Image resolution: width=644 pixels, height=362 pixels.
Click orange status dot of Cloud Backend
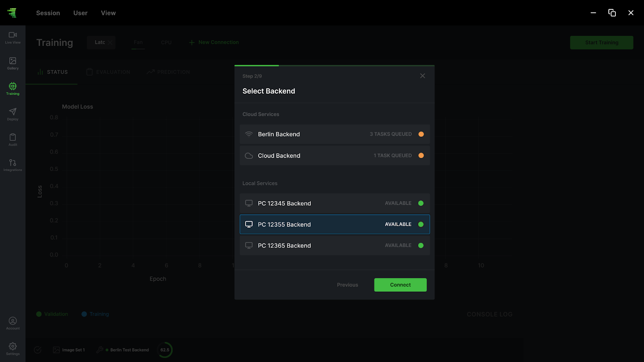[421, 155]
